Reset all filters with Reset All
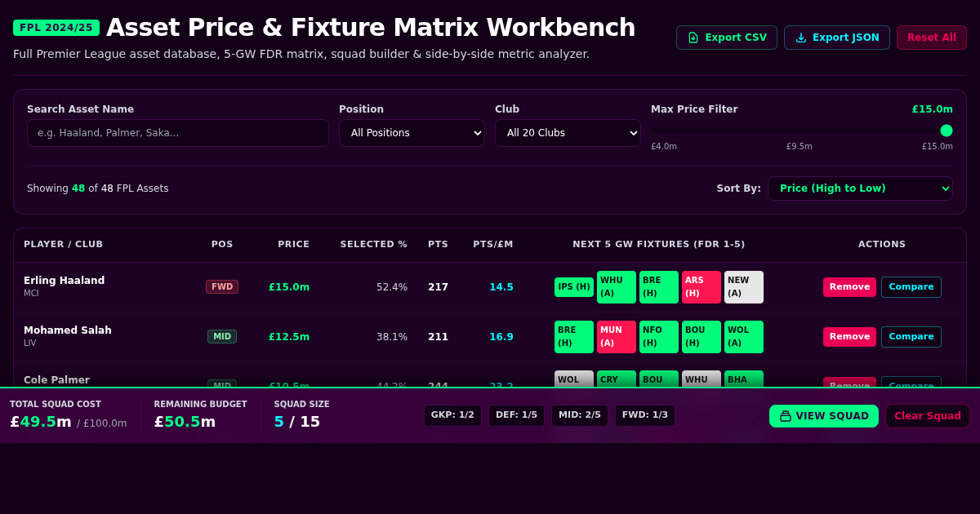 coord(932,38)
